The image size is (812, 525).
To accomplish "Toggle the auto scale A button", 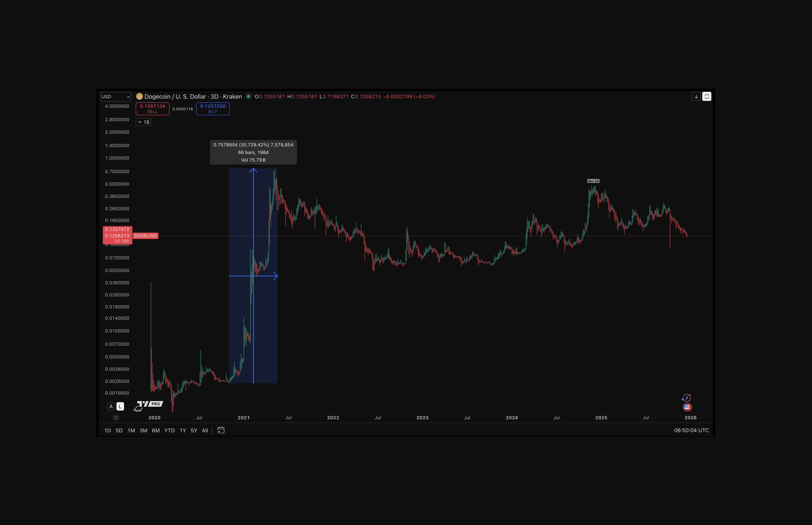I will click(x=111, y=406).
